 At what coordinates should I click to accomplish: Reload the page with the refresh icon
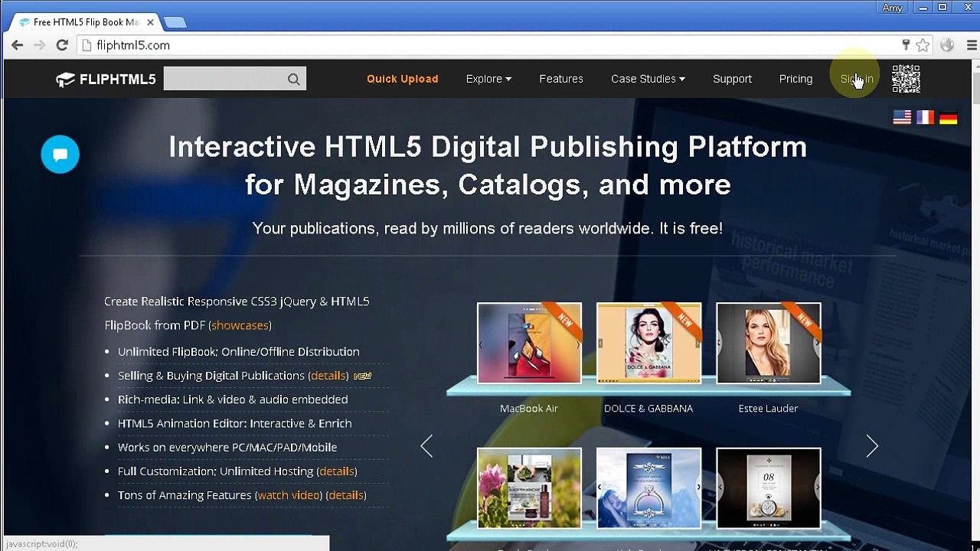[x=62, y=45]
